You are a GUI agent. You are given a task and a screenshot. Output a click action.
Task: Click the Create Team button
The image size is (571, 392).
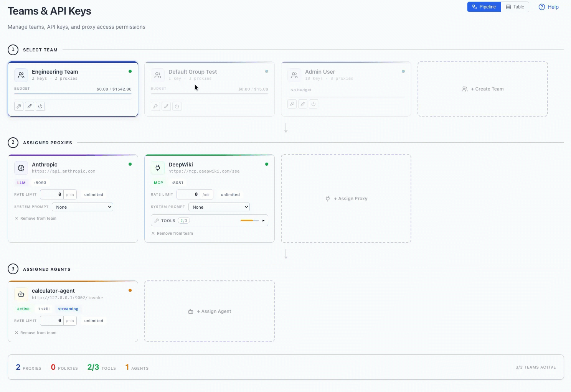click(482, 89)
